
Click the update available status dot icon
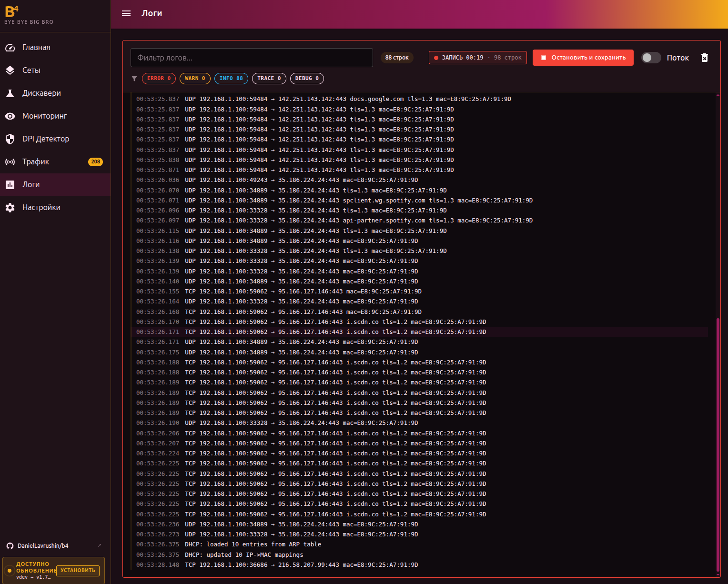pos(9,570)
